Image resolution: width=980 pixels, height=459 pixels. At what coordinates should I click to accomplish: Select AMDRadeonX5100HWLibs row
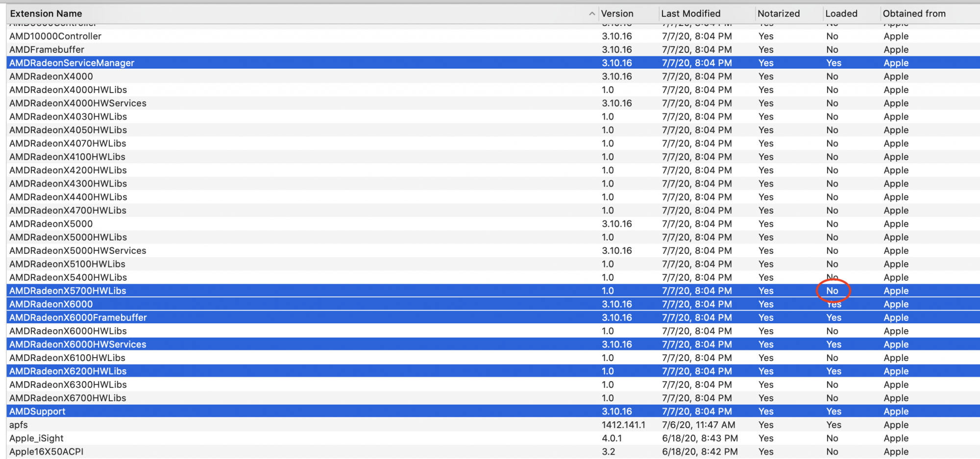pyautogui.click(x=493, y=264)
